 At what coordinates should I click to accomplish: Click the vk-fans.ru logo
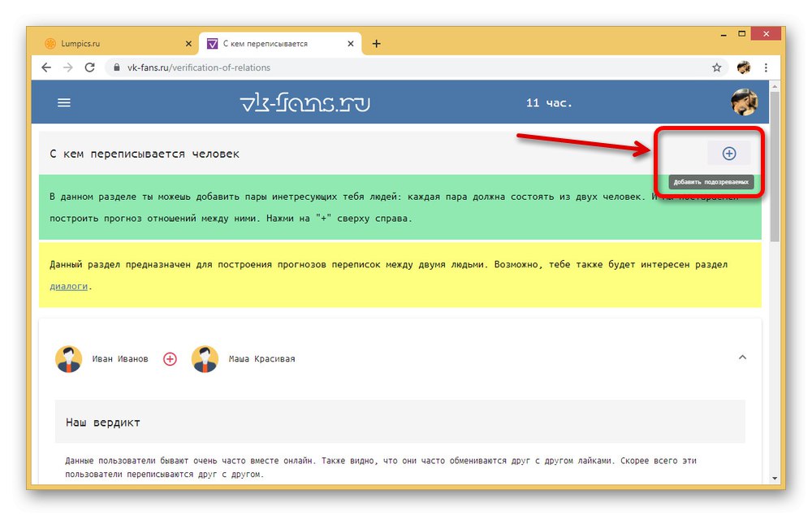(x=305, y=102)
